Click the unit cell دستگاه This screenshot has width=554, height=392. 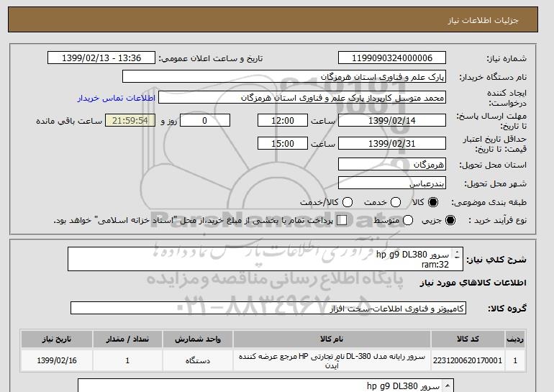[198, 360]
